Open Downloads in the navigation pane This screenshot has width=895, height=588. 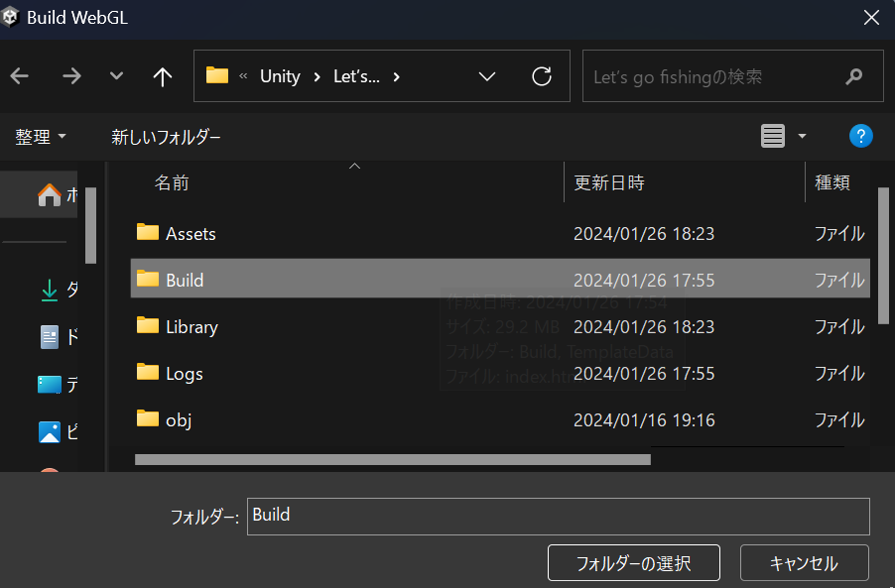click(x=59, y=290)
